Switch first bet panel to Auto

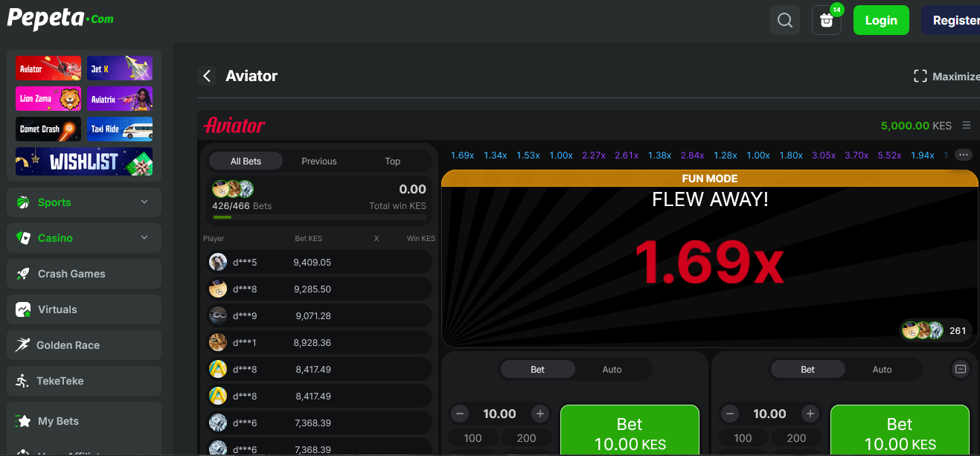612,369
